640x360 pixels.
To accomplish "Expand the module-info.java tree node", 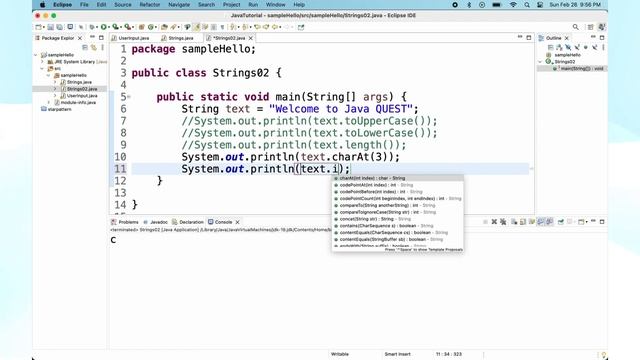I will coord(49,102).
